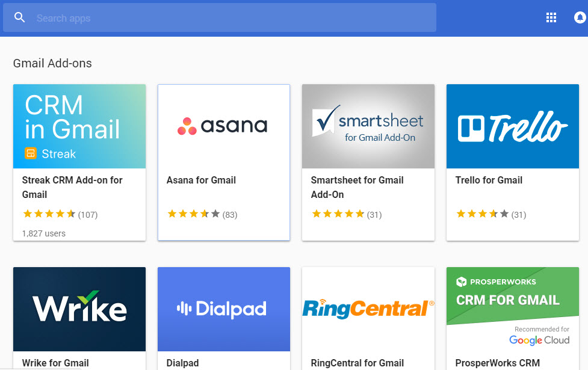Image resolution: width=588 pixels, height=370 pixels.
Task: Click the Wrike logo tile
Action: 79,309
